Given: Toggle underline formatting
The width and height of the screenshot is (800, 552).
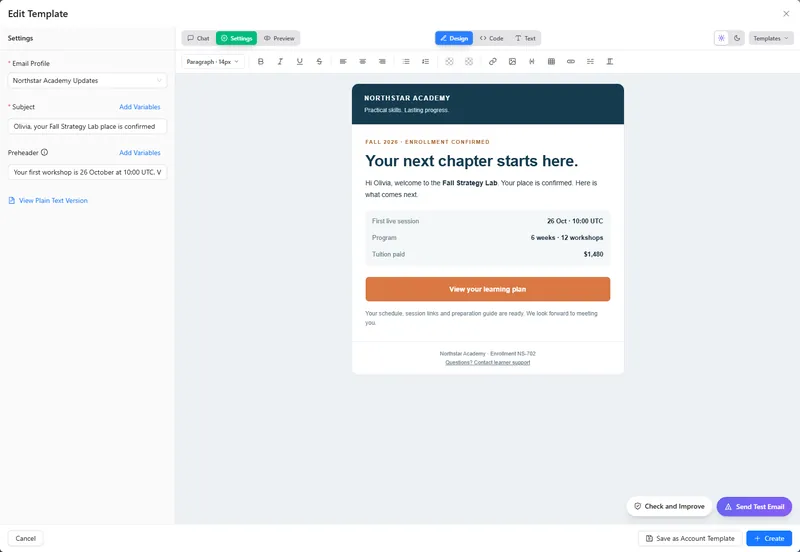Looking at the screenshot, I should 299,62.
